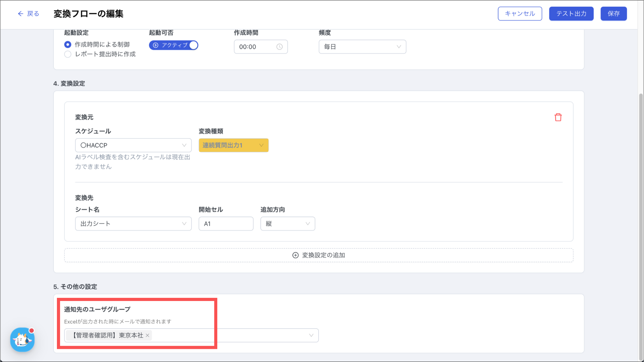Click the clock icon in 作成時間 field
The image size is (644, 362).
click(279, 47)
